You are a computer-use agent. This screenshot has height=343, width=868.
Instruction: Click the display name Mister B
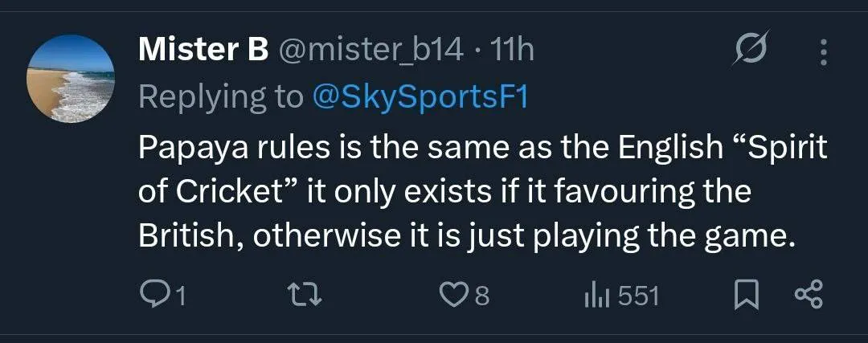tap(203, 51)
